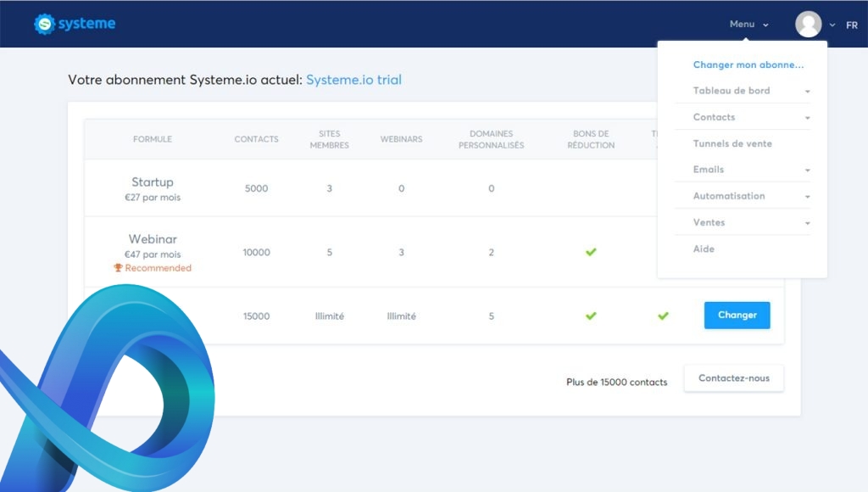Click Illimité in the Sites Membres column
The image size is (868, 492).
[x=330, y=316]
